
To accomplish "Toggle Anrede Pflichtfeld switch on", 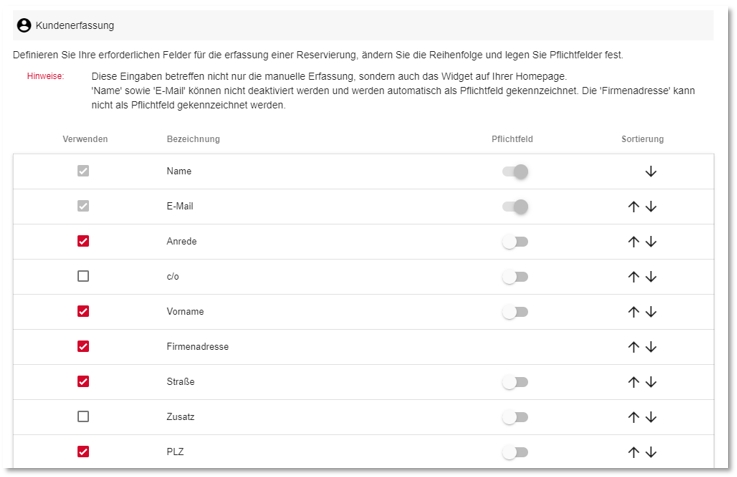I will pos(515,242).
